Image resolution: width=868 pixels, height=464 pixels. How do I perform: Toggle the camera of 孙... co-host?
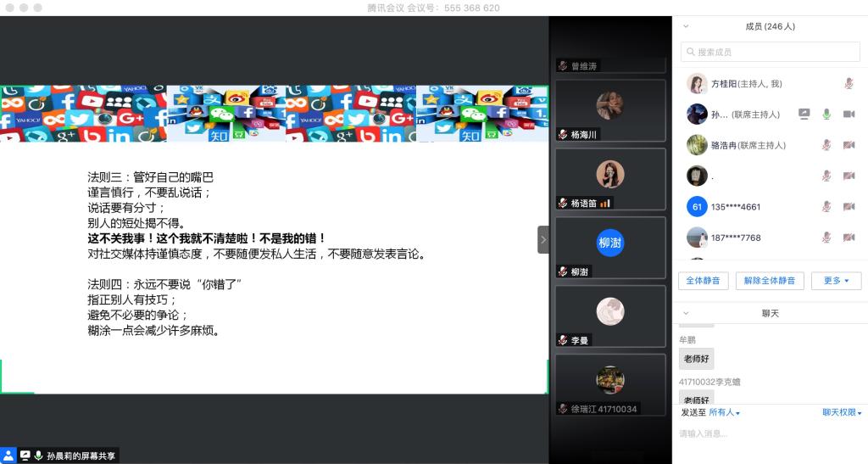(849, 114)
